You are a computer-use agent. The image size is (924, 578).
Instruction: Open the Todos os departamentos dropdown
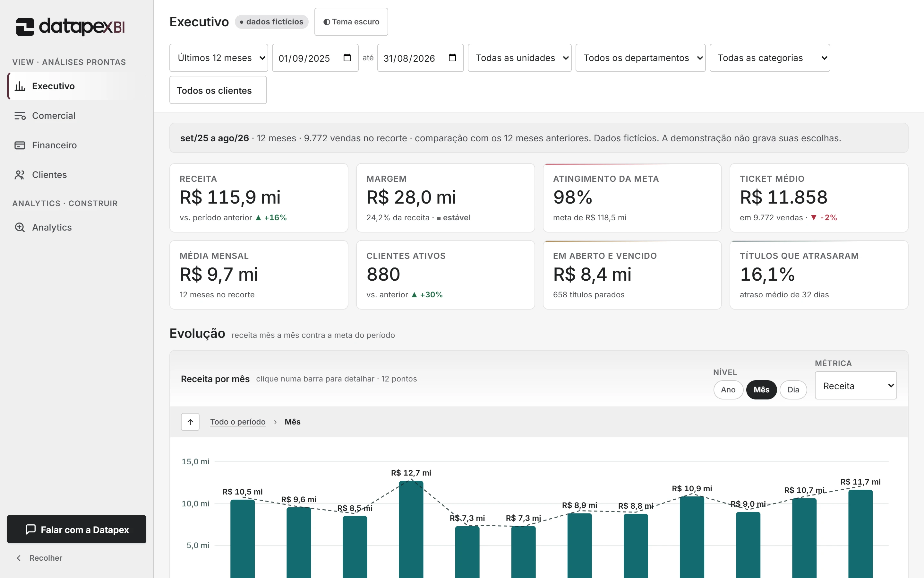[640, 58]
